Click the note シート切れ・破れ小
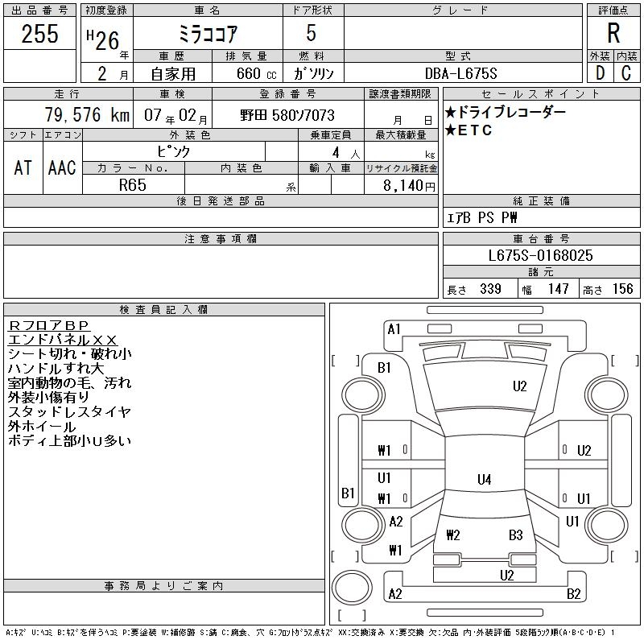Viewport: 644px width, 644px height. [70, 353]
